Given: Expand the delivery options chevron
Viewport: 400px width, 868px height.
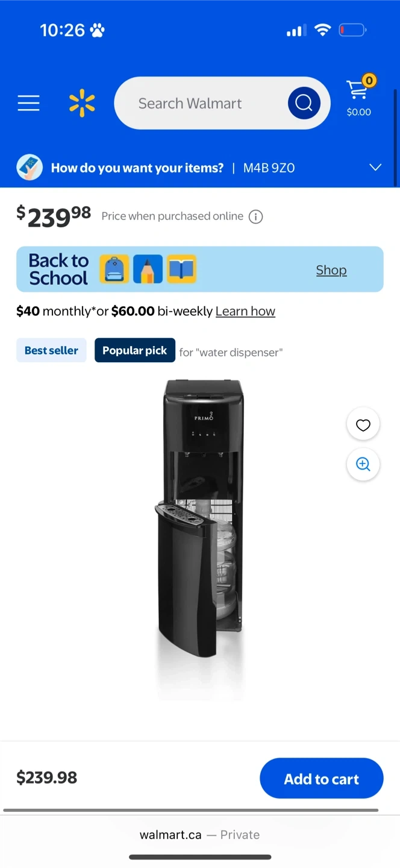Looking at the screenshot, I should click(x=375, y=168).
